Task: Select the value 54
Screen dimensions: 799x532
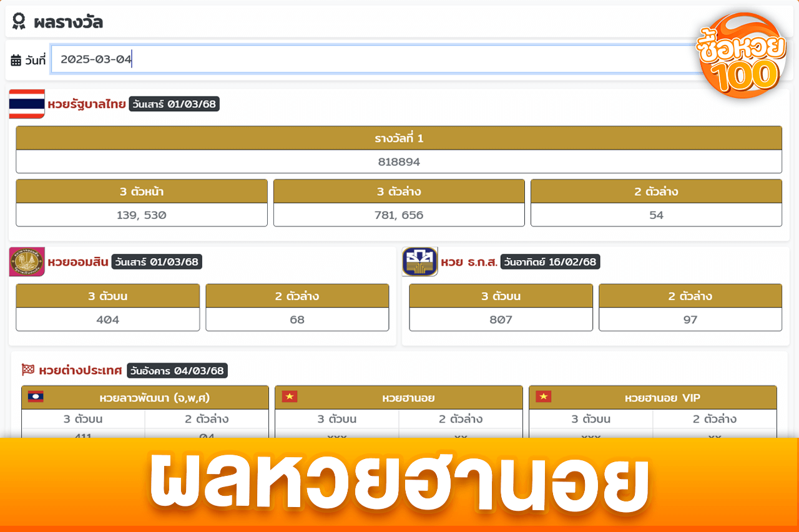Action: (x=656, y=215)
